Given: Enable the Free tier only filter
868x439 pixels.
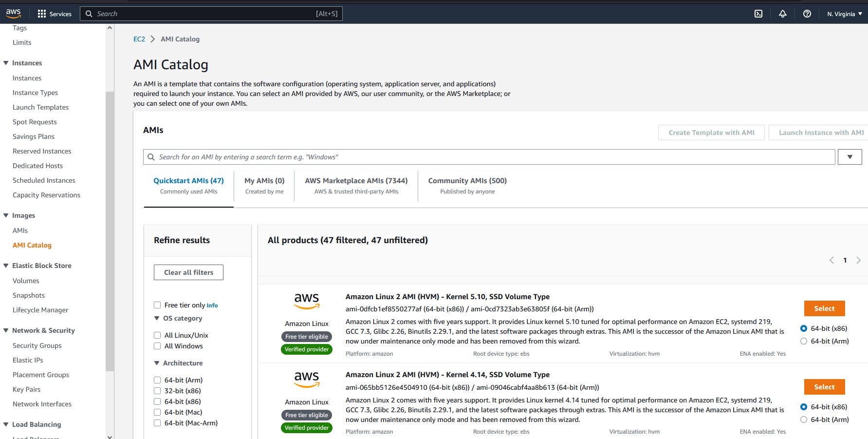Looking at the screenshot, I should coord(157,305).
